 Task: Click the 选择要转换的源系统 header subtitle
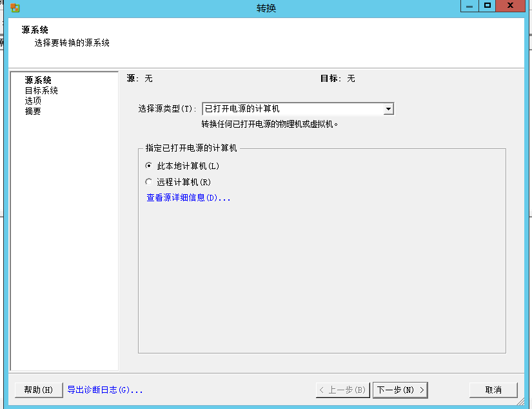click(72, 43)
